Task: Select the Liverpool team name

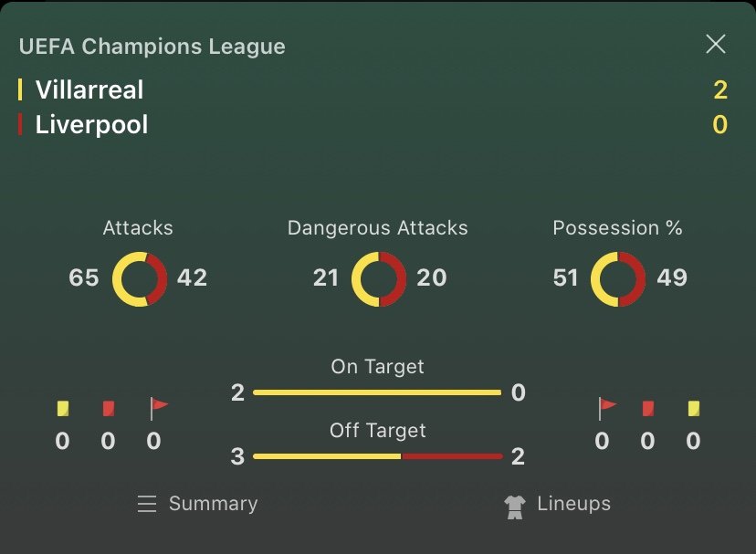Action: pos(91,124)
